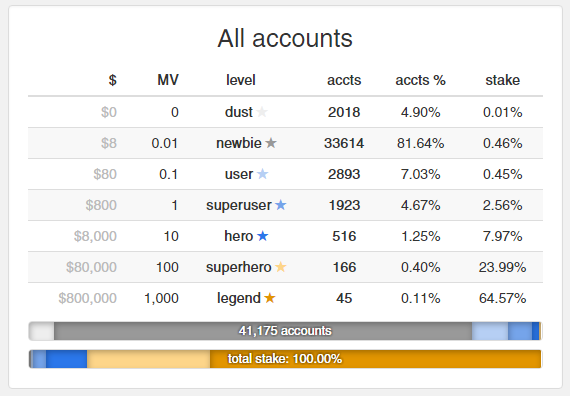Click the gray newbie segment of accounts bar
The width and height of the screenshot is (570, 396).
263,331
